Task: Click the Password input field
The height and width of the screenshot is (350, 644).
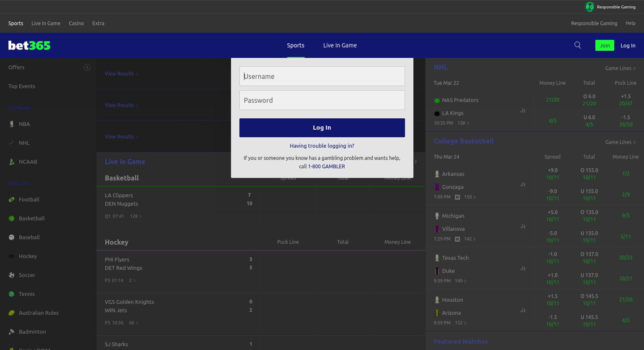Action: coord(322,100)
